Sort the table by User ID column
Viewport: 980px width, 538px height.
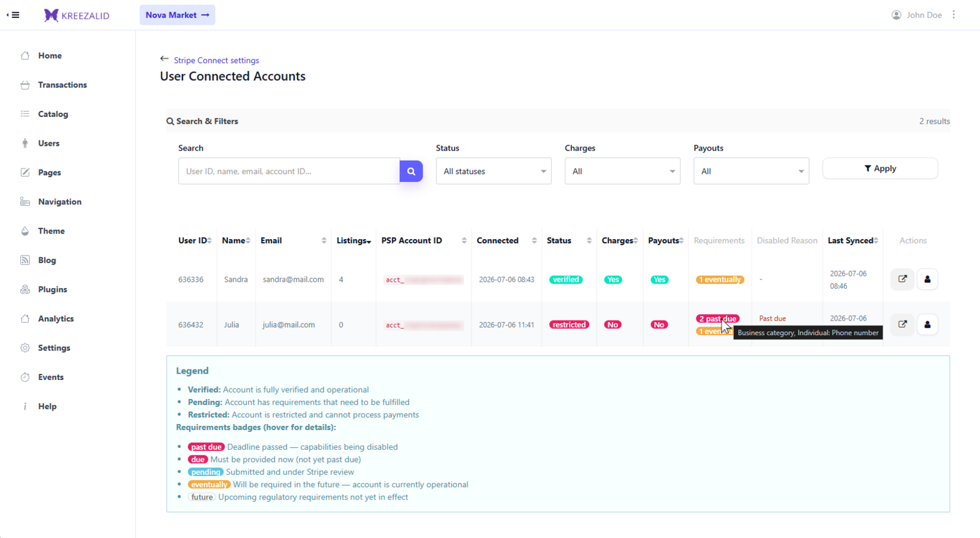click(195, 240)
